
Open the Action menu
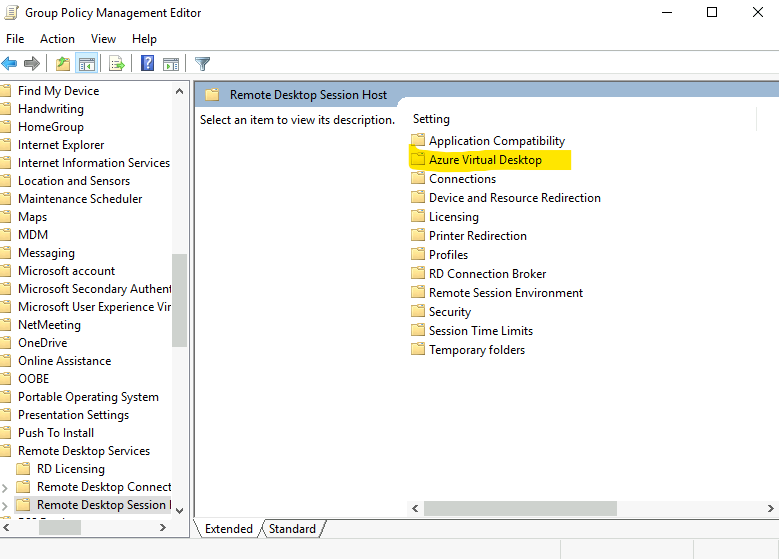[x=57, y=39]
